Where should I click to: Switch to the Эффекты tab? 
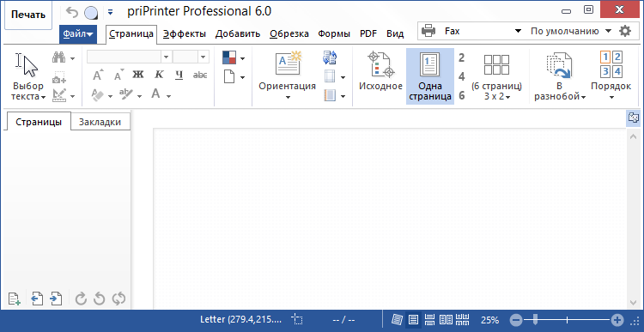[x=185, y=34]
